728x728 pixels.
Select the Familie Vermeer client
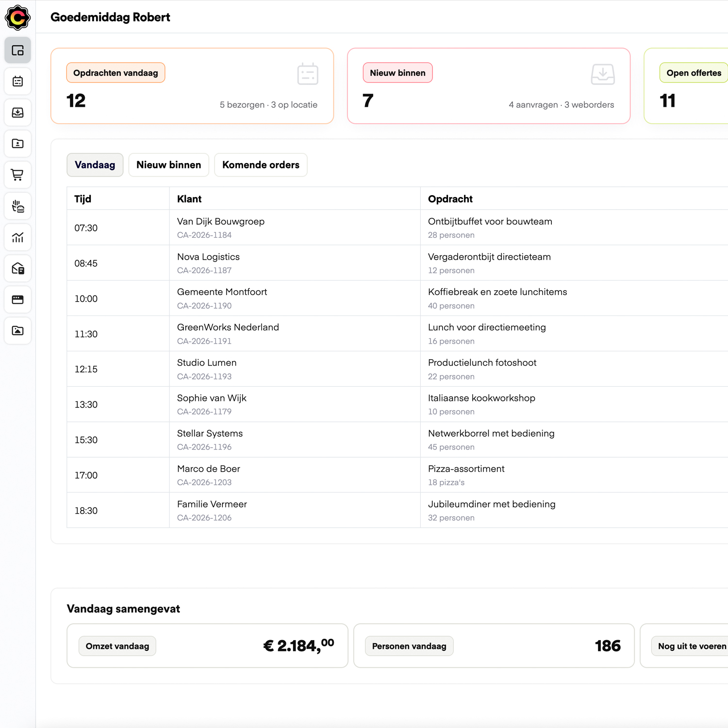point(212,504)
